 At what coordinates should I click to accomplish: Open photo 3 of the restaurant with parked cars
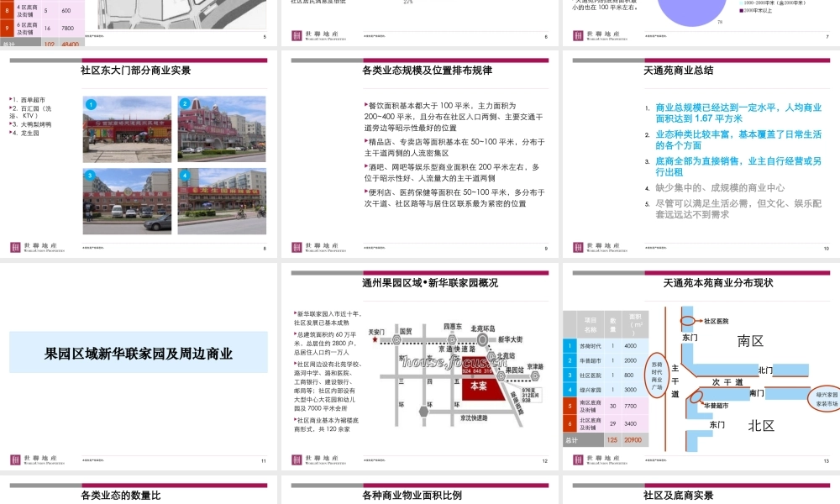click(x=127, y=202)
